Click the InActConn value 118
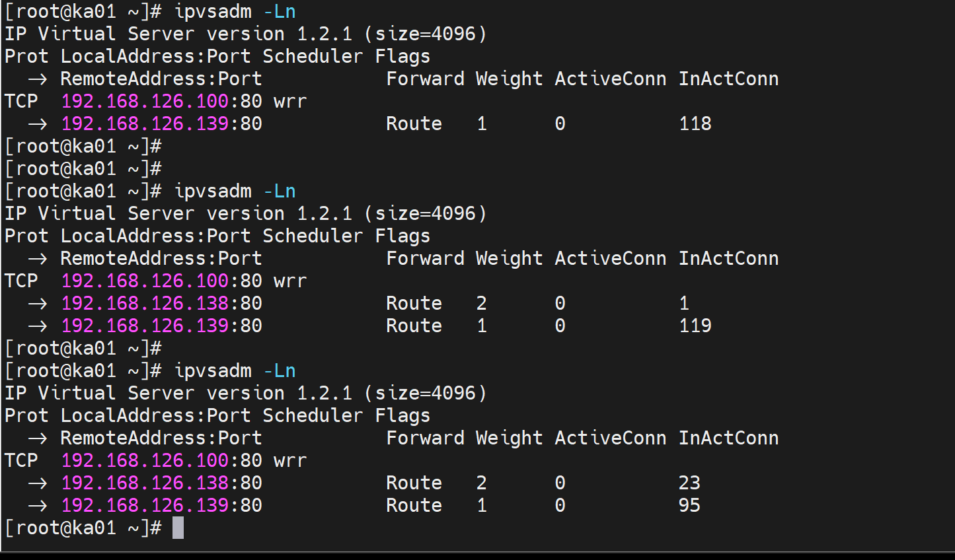 click(695, 123)
